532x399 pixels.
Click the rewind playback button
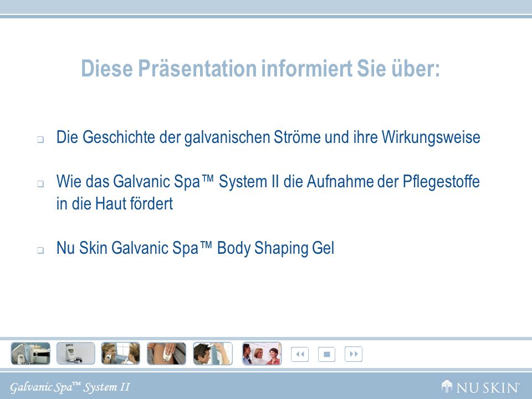300,354
